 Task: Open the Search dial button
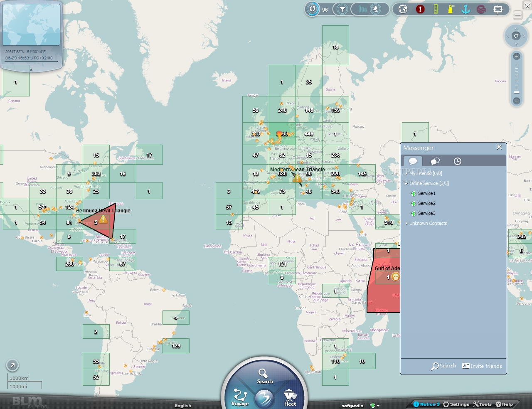[264, 376]
